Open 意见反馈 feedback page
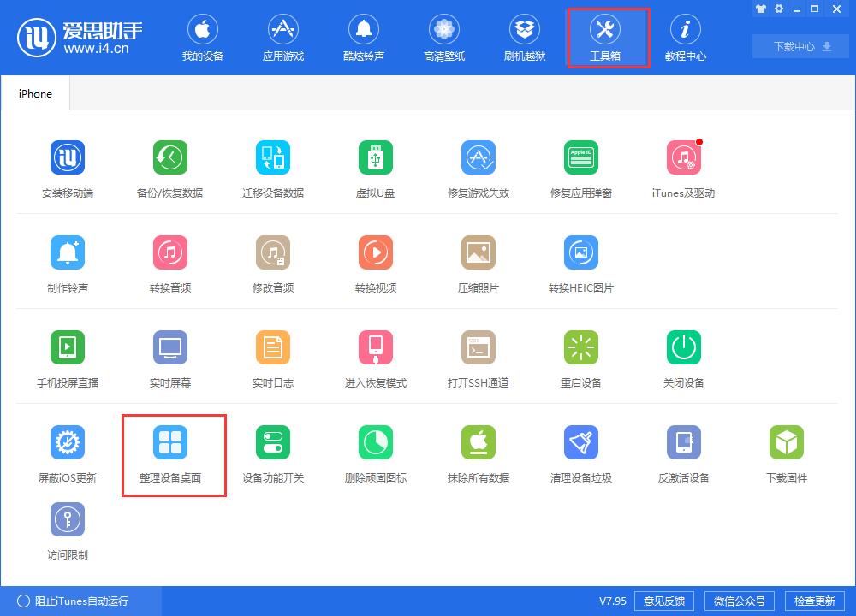Image resolution: width=856 pixels, height=616 pixels. 663,601
